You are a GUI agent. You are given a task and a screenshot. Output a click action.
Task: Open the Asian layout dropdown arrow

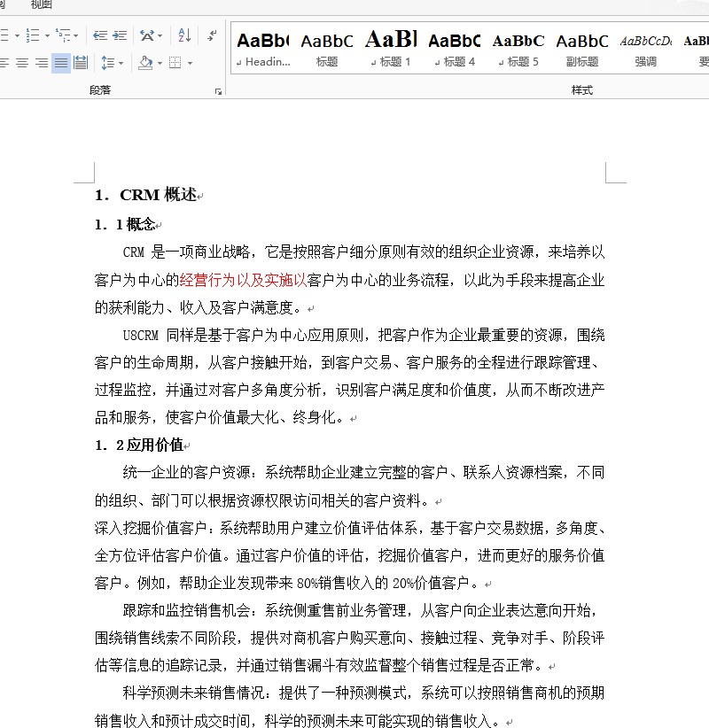pos(160,35)
